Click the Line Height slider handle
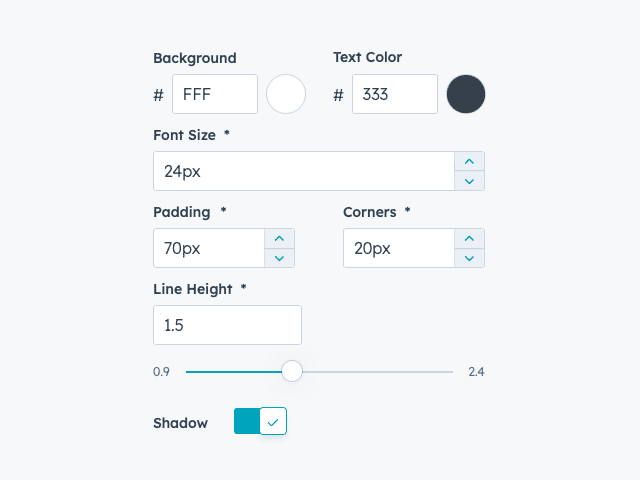The image size is (640, 480). (292, 372)
